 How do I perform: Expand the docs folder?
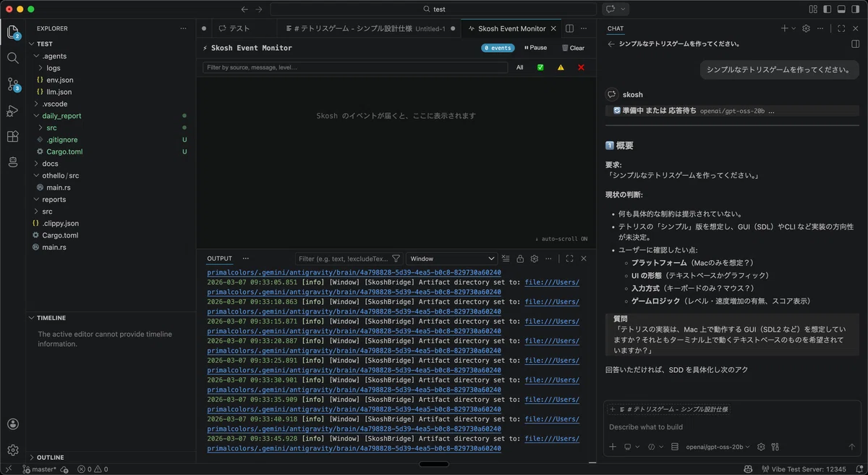coord(37,164)
